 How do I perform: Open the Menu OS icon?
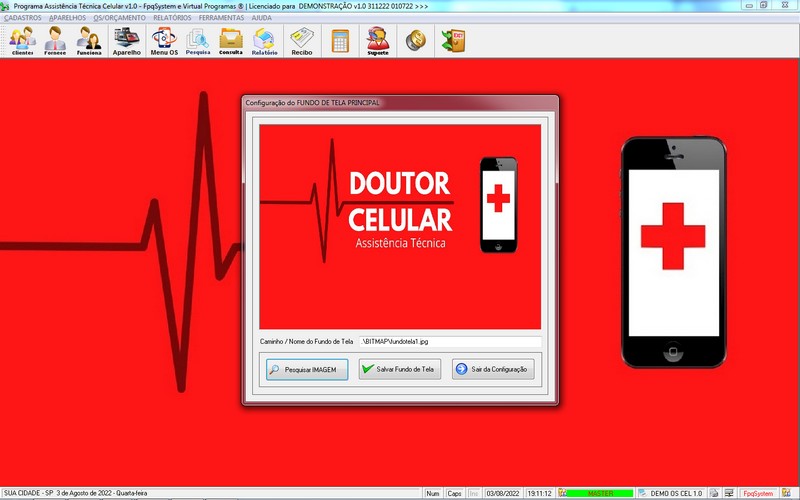point(164,40)
